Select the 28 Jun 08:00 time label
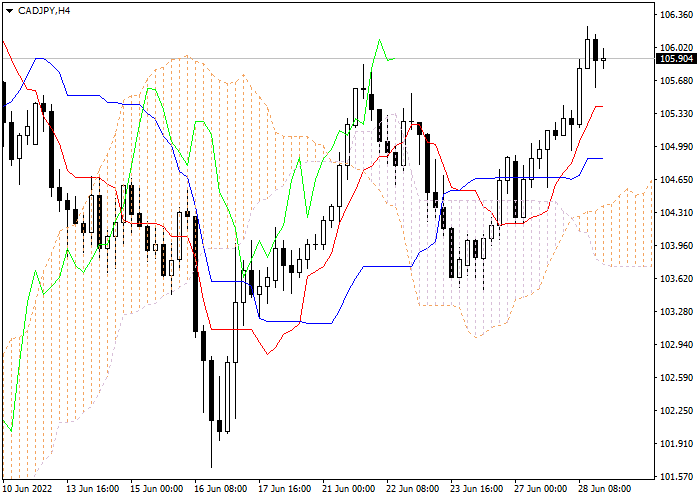Viewport: 700px width, 500px height. click(605, 489)
